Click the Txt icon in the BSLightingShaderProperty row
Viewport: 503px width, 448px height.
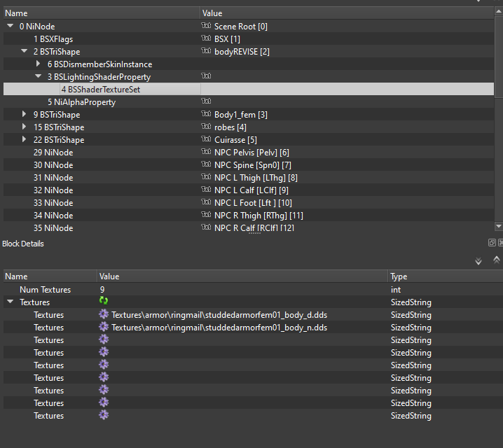click(x=206, y=76)
